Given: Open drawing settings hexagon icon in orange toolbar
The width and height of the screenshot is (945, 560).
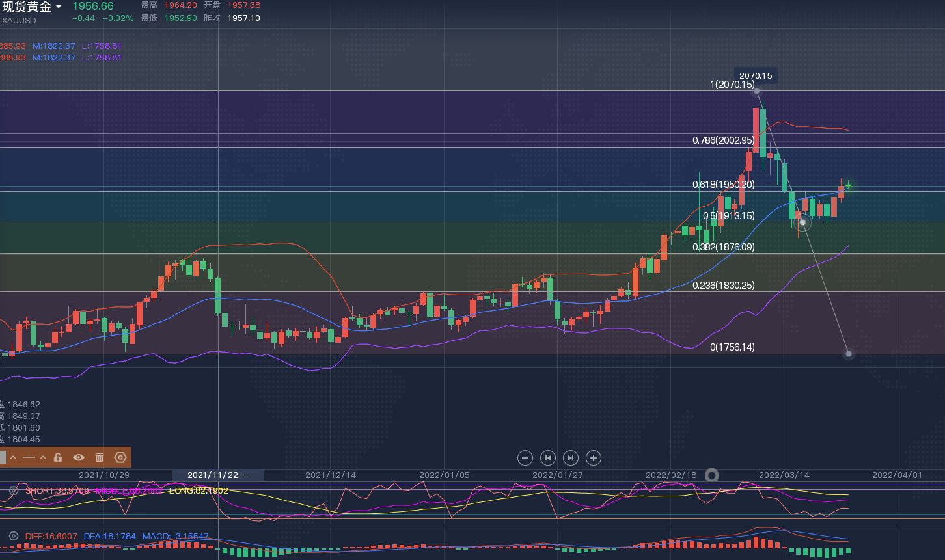Looking at the screenshot, I should pyautogui.click(x=120, y=457).
